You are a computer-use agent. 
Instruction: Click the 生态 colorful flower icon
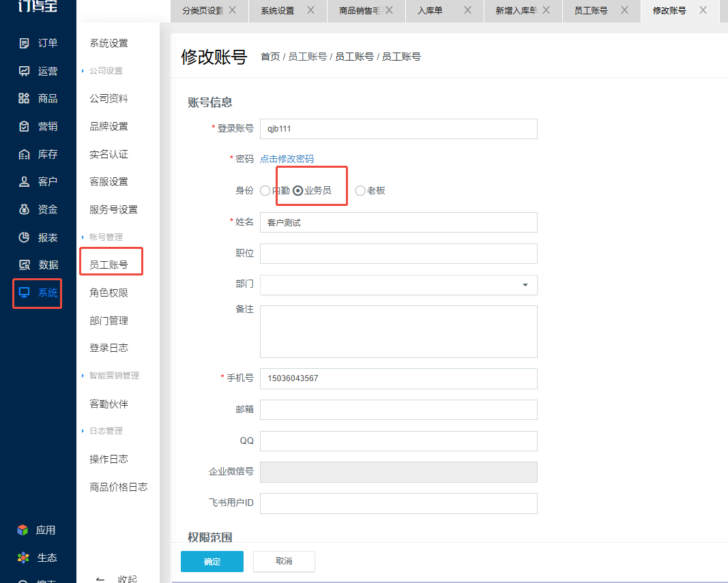click(23, 558)
